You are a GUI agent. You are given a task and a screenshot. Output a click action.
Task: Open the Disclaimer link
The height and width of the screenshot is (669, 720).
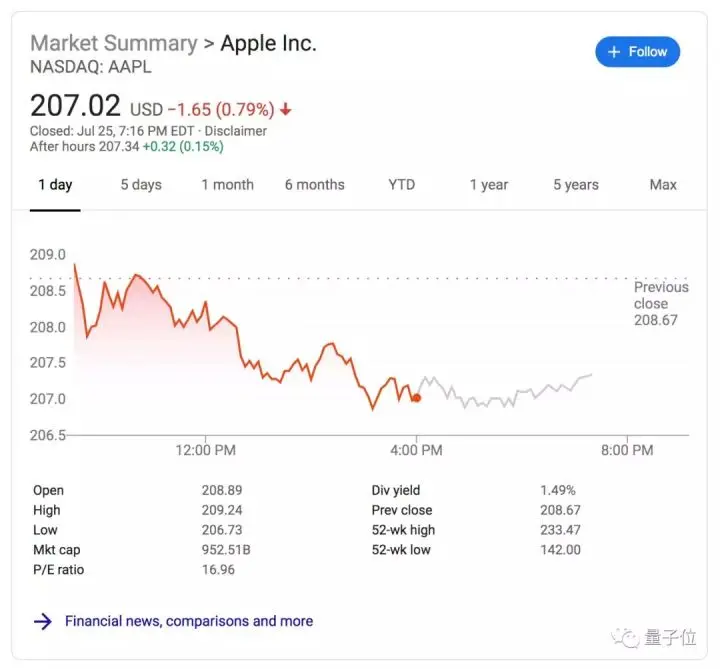coord(236,131)
